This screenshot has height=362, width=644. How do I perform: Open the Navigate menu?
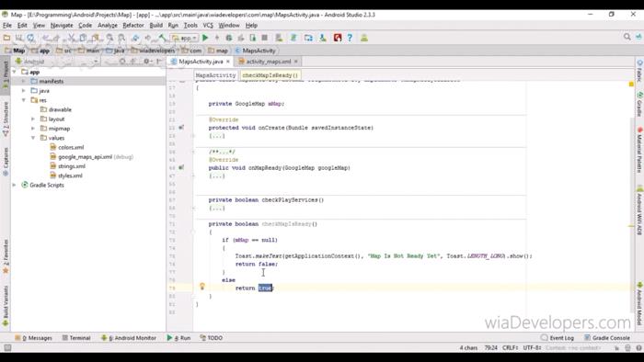62,26
